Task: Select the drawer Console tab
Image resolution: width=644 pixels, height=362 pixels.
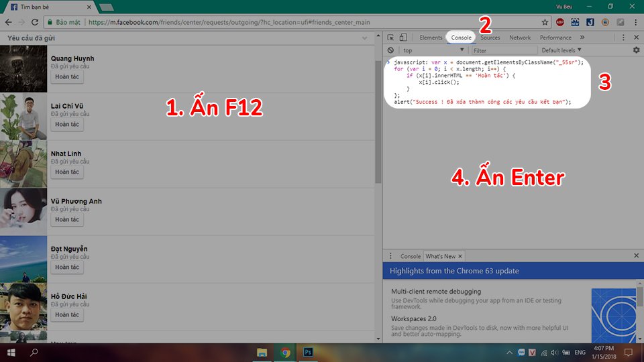Action: pos(411,256)
